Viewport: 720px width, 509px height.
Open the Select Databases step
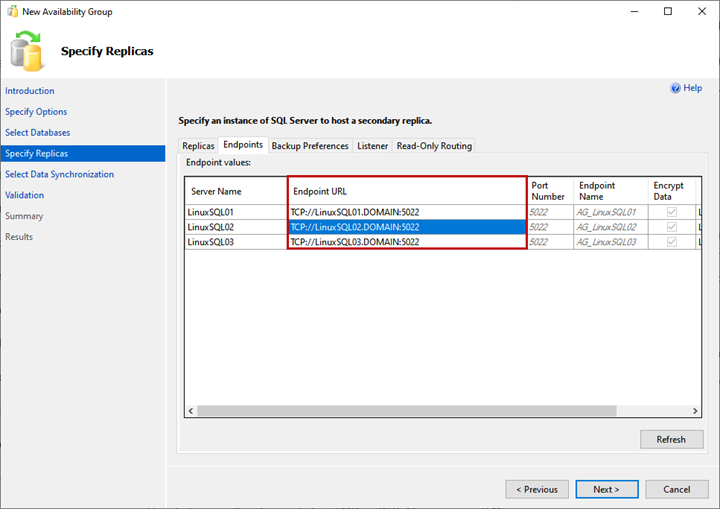38,132
